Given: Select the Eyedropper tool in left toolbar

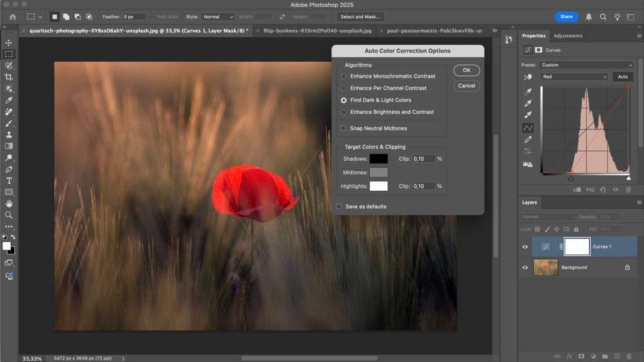Looking at the screenshot, I should (9, 100).
